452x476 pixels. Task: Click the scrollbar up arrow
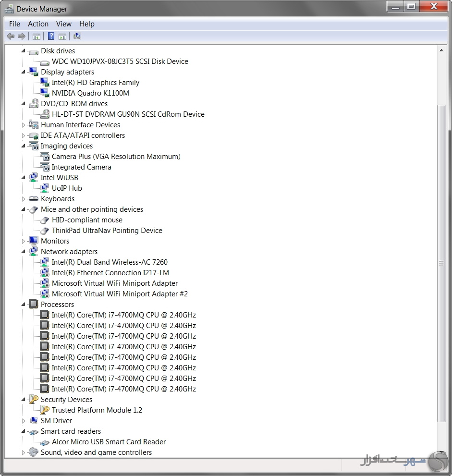[x=441, y=50]
